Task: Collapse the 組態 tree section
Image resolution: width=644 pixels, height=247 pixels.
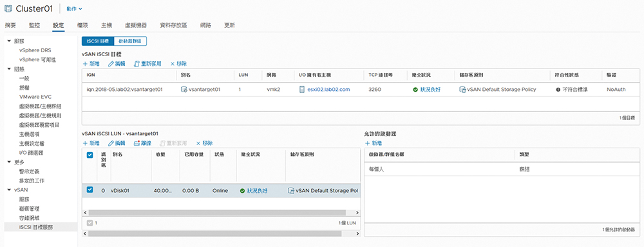Action: (8, 68)
